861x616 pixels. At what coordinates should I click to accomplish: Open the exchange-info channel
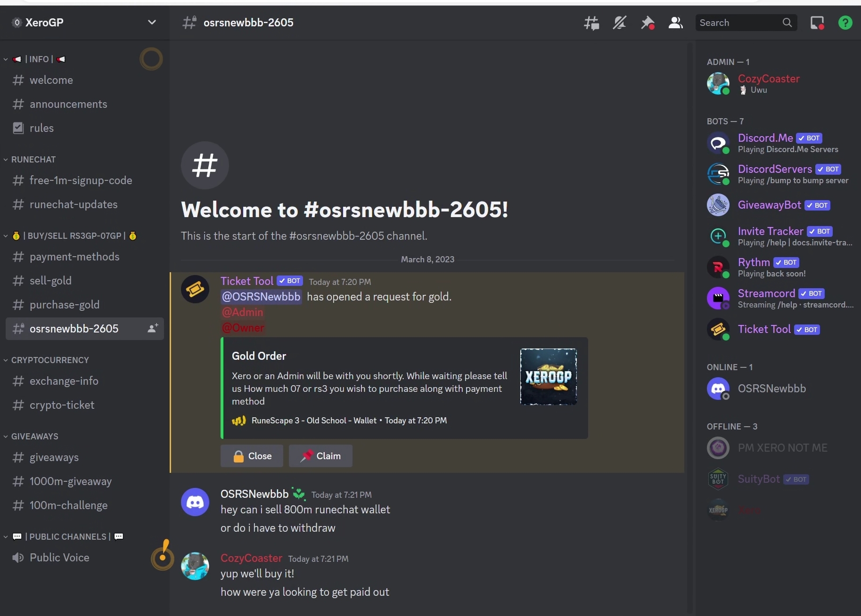[x=85, y=381]
